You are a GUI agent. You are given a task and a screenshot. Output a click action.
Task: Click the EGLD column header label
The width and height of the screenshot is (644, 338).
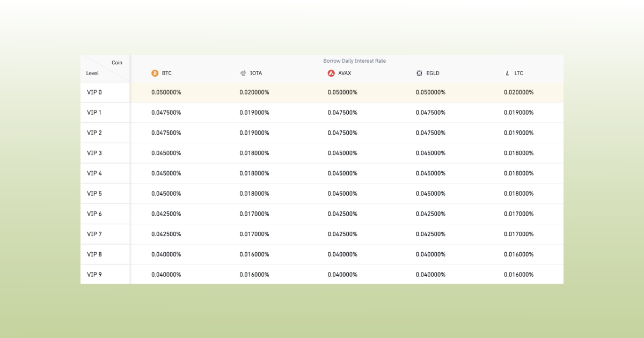tap(432, 73)
